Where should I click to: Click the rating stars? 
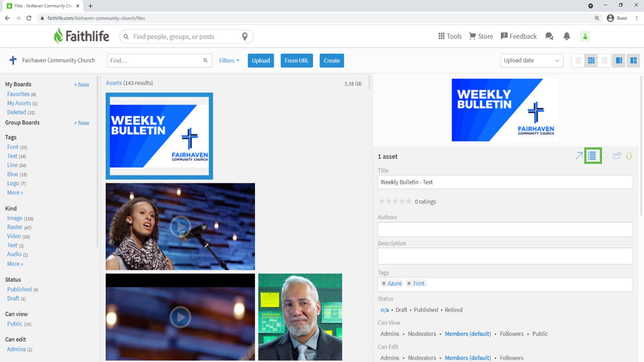(395, 201)
